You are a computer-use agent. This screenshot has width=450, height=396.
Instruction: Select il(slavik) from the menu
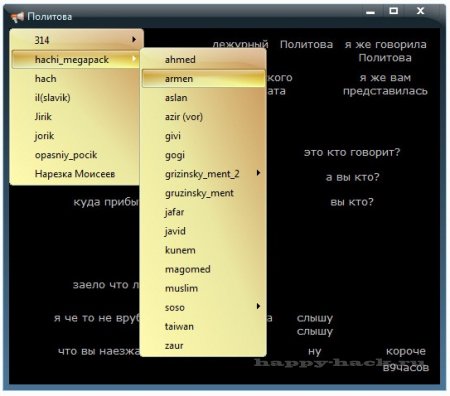[75, 98]
